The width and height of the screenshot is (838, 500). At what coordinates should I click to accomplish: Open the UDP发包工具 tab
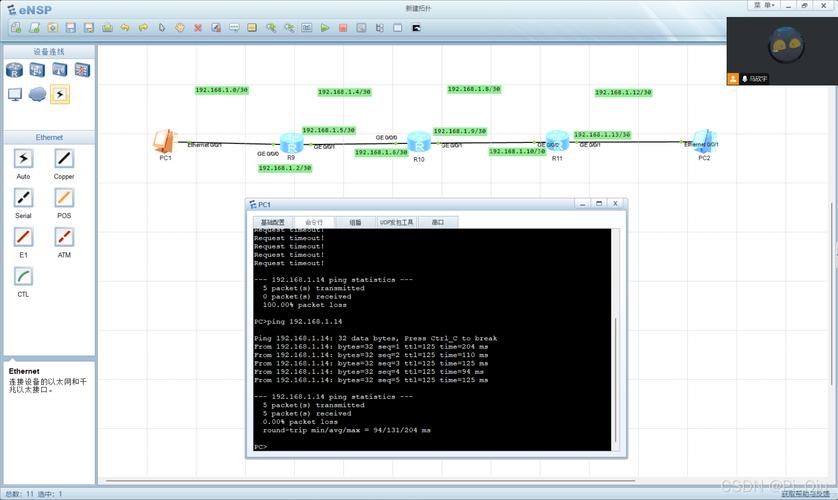tap(396, 222)
